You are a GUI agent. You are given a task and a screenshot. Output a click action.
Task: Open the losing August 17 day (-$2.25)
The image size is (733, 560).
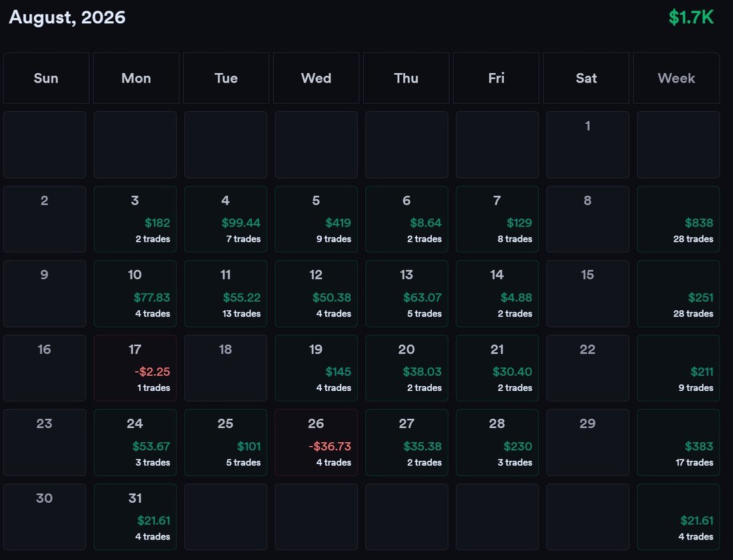(135, 368)
